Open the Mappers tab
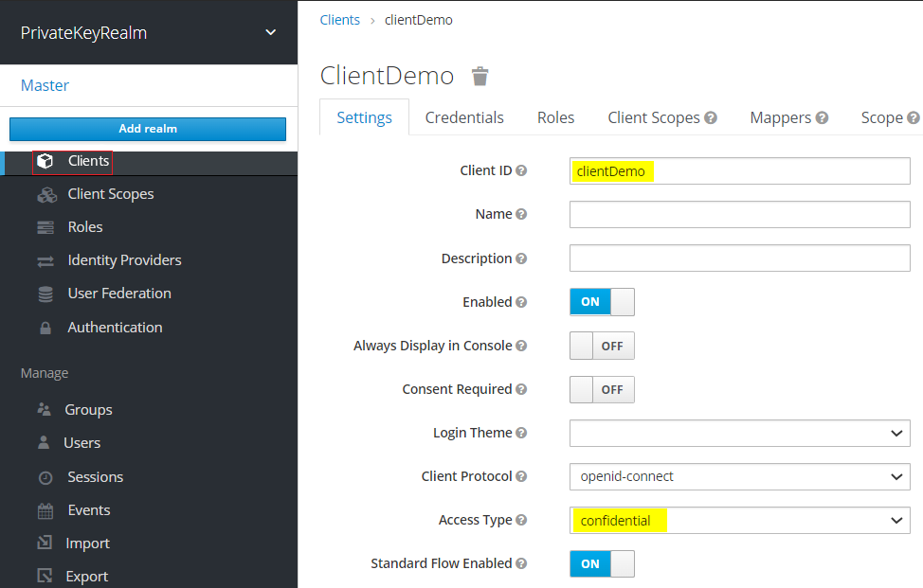923x588 pixels. [x=781, y=117]
